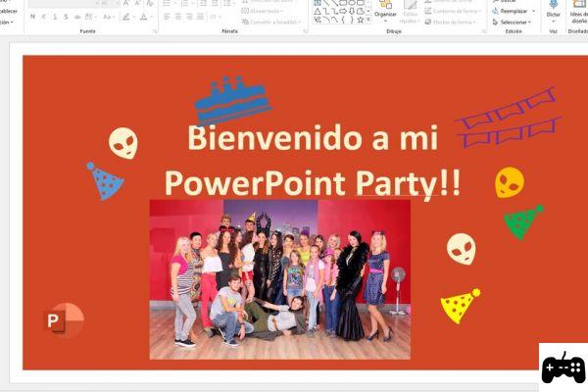Screen dimensions: 588x392
Task: Open Estilos rápidos quick styles
Action: (x=411, y=12)
